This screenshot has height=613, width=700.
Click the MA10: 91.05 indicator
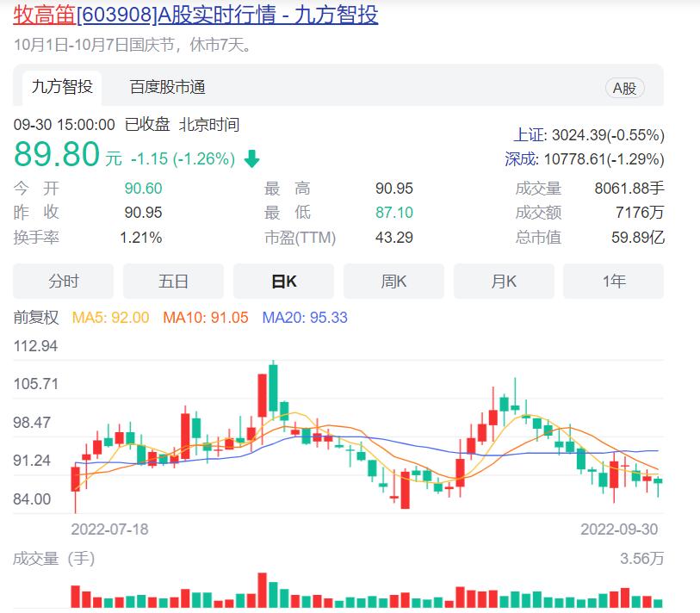click(x=206, y=318)
